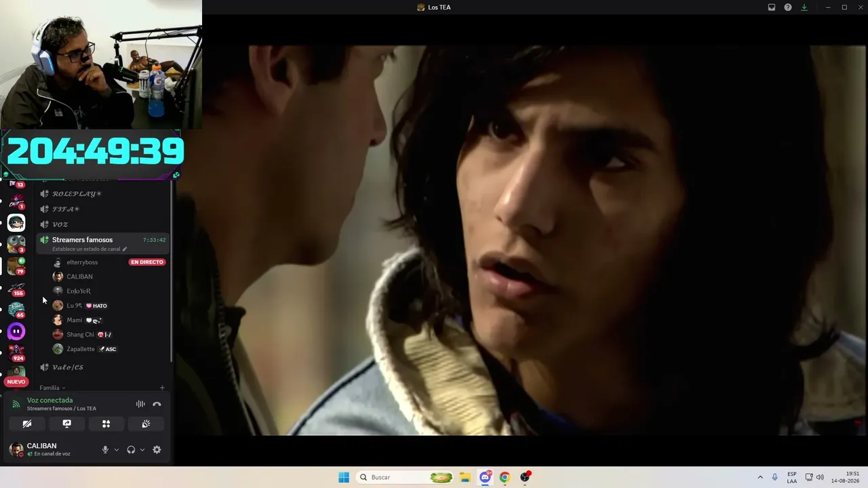Turn on camera in voice panel

point(27,424)
